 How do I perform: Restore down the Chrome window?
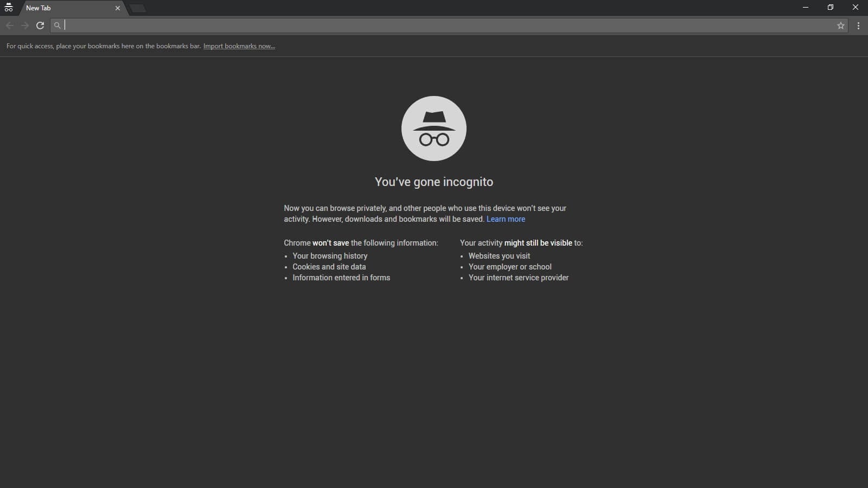pos(831,8)
